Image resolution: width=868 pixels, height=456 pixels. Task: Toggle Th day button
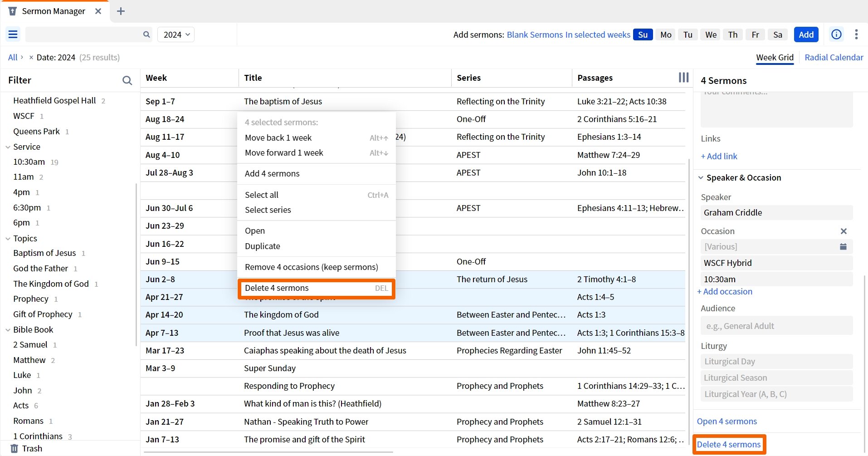[733, 34]
